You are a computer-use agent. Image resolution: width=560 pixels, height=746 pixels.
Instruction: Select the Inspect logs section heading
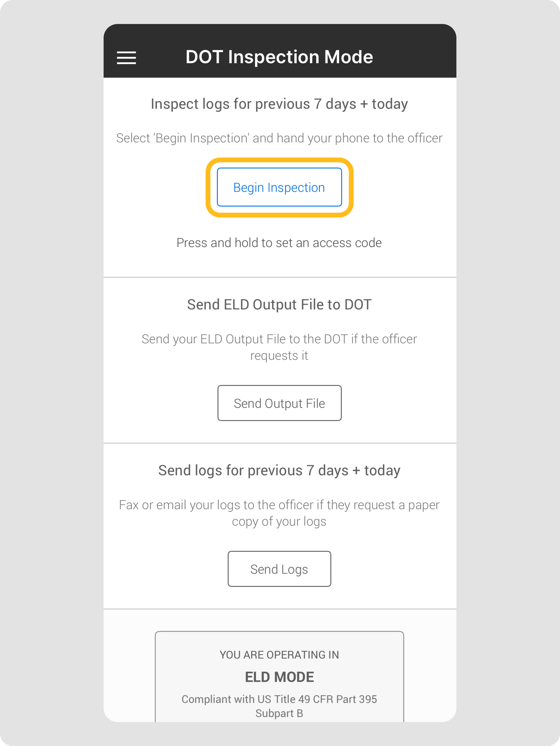(x=279, y=104)
